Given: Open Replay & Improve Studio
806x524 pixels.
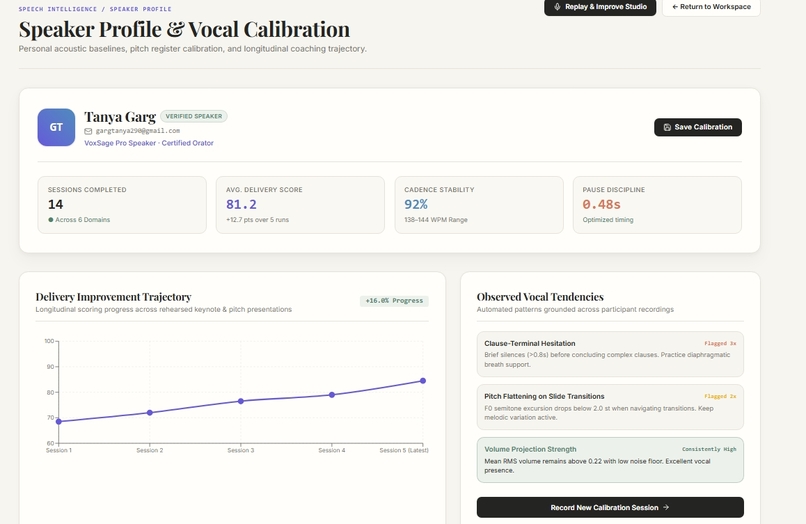Looking at the screenshot, I should point(600,7).
